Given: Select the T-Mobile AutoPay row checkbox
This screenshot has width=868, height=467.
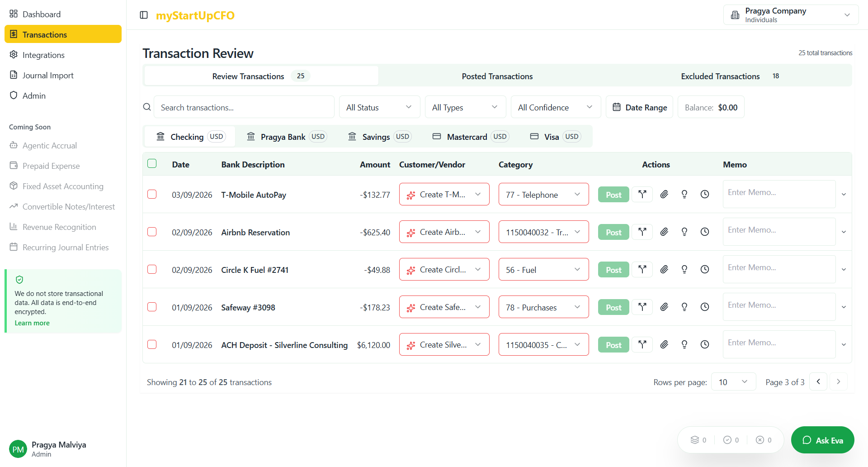Looking at the screenshot, I should (x=152, y=194).
